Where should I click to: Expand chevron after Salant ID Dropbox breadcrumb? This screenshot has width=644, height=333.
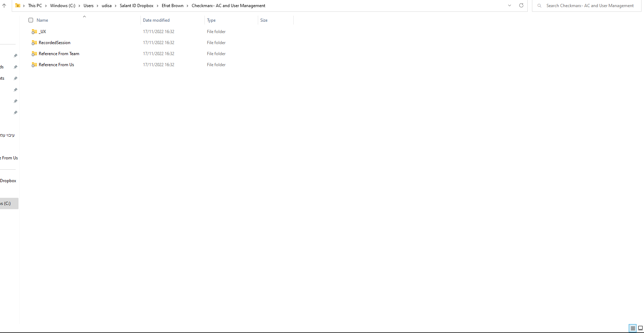coord(158,6)
